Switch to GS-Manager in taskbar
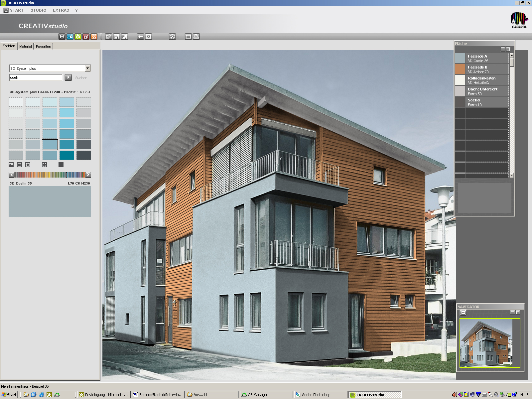 tap(267, 395)
